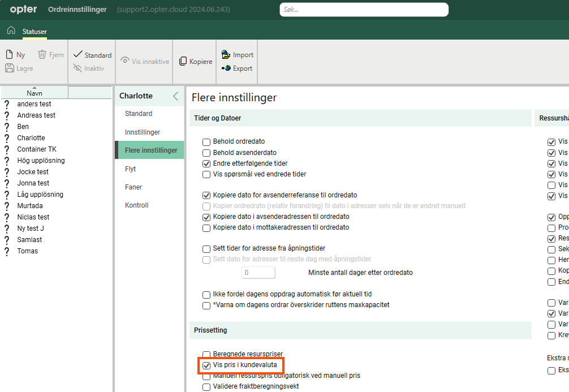This screenshot has height=392, width=569.
Task: Collapse the Charlotte panel with chevron
Action: point(175,96)
